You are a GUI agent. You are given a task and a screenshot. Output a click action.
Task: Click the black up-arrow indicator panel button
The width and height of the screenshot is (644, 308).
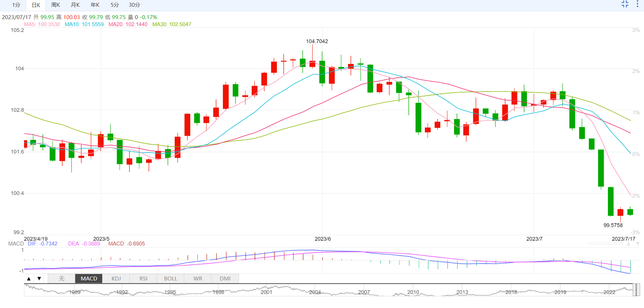click(29, 279)
